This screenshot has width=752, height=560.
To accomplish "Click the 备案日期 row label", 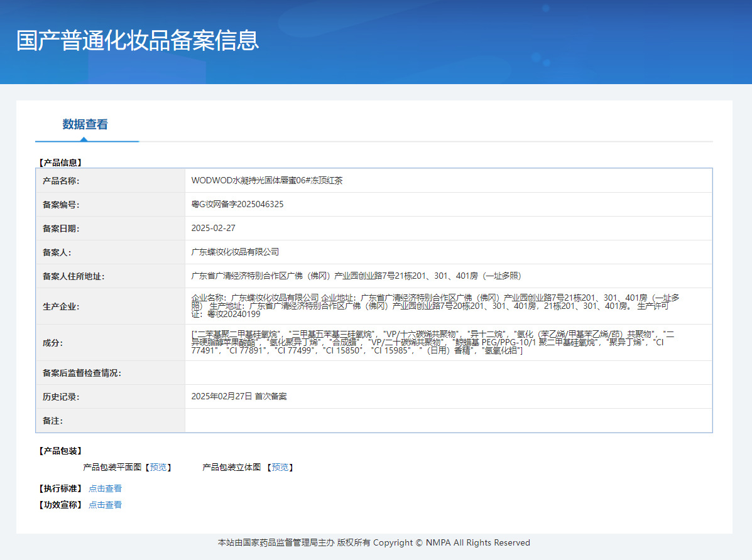I will point(61,229).
